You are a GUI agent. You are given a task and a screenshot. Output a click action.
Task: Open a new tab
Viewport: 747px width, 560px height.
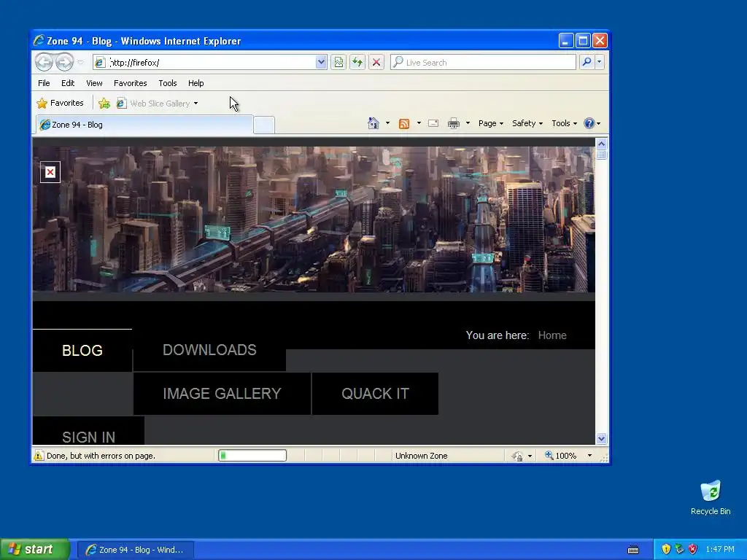[x=263, y=125]
